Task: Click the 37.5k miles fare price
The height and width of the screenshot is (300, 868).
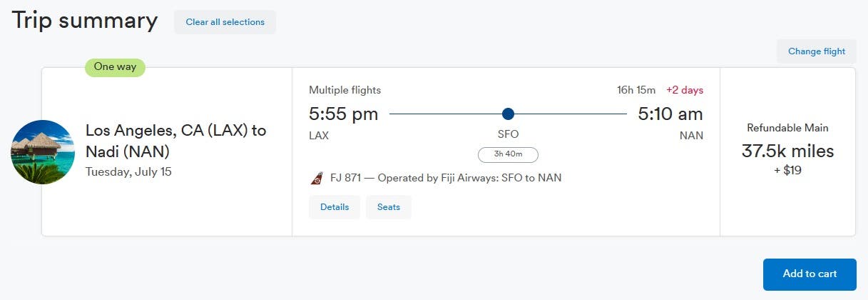Action: coord(787,151)
